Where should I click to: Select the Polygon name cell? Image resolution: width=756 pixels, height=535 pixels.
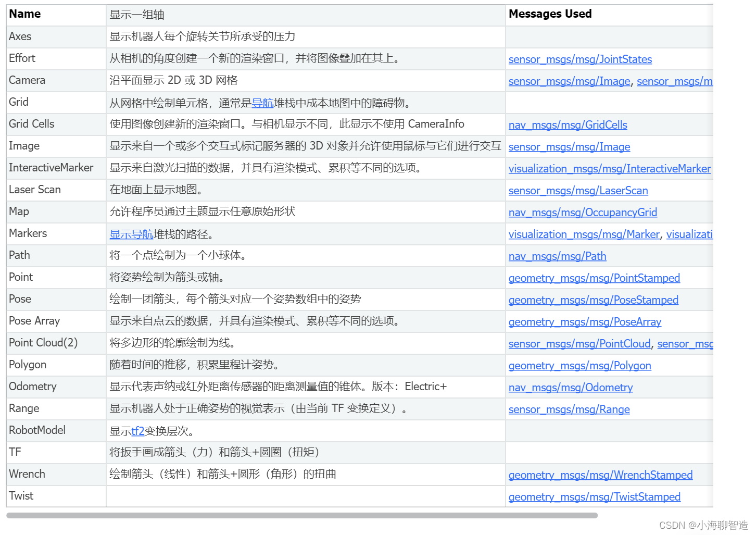click(x=56, y=365)
